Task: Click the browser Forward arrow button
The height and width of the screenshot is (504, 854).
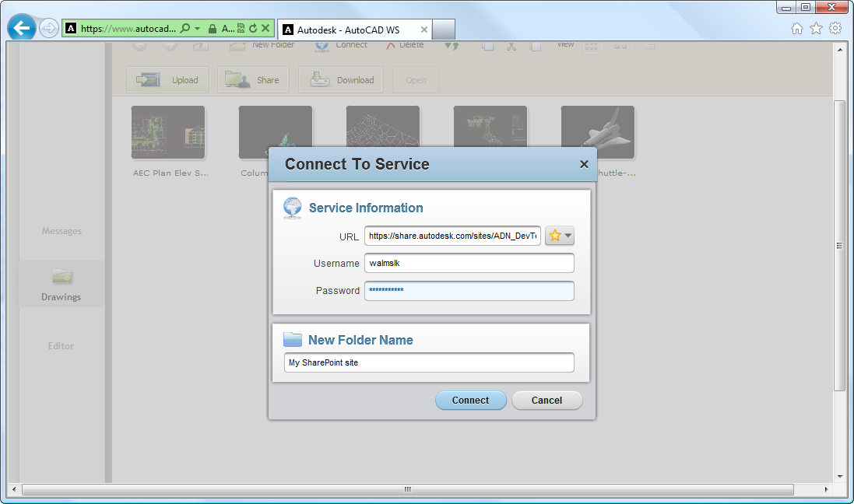Action: point(48,29)
